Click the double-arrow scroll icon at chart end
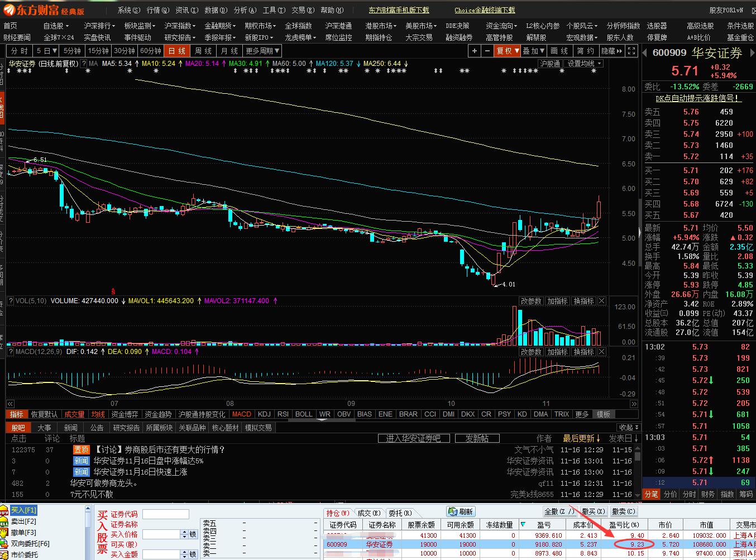 pos(634,404)
